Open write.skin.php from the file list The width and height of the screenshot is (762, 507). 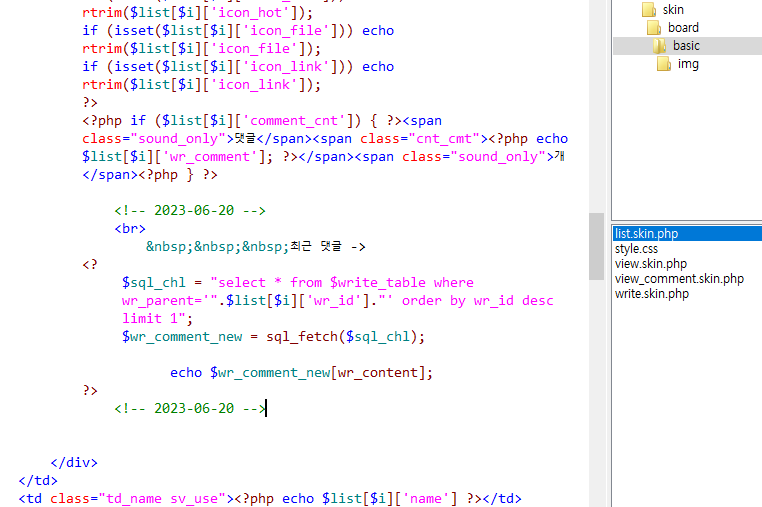(x=651, y=294)
